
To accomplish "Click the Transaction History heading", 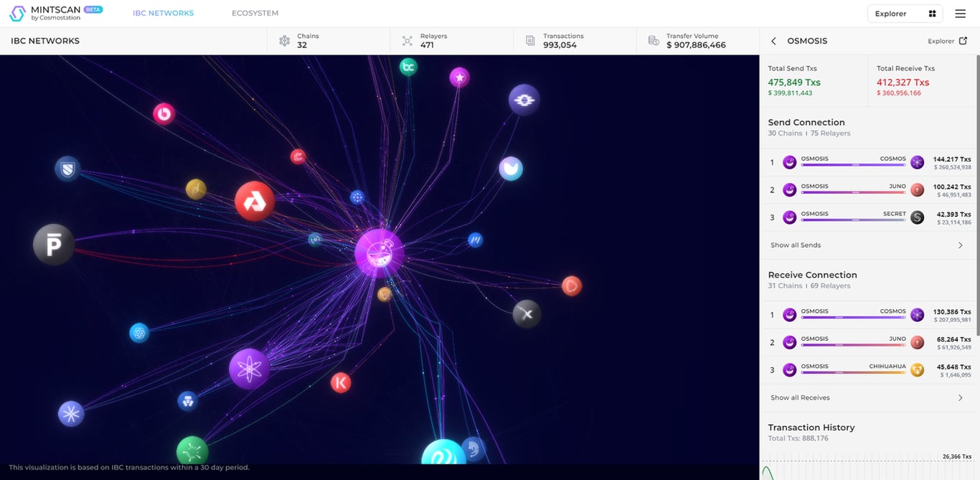I will pos(811,428).
